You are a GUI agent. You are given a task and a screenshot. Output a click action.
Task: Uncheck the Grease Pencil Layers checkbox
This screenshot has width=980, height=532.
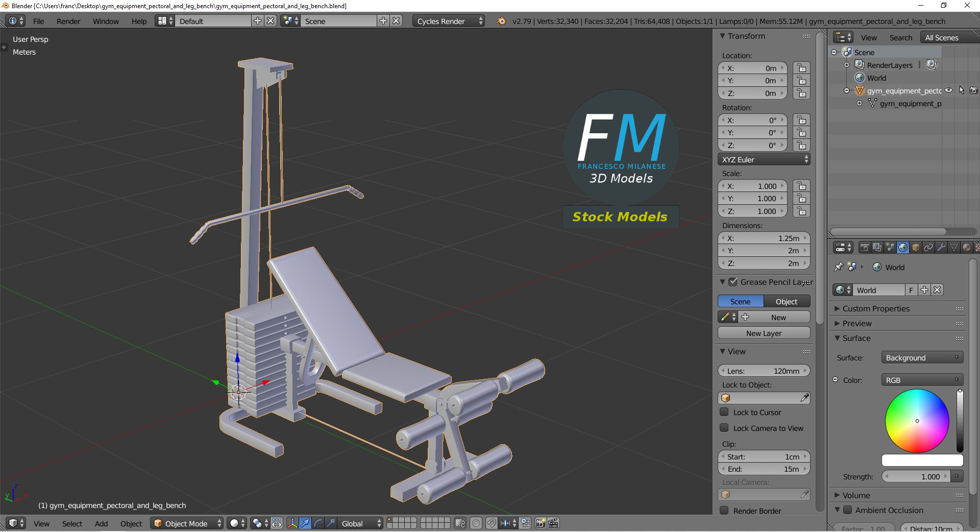click(733, 282)
